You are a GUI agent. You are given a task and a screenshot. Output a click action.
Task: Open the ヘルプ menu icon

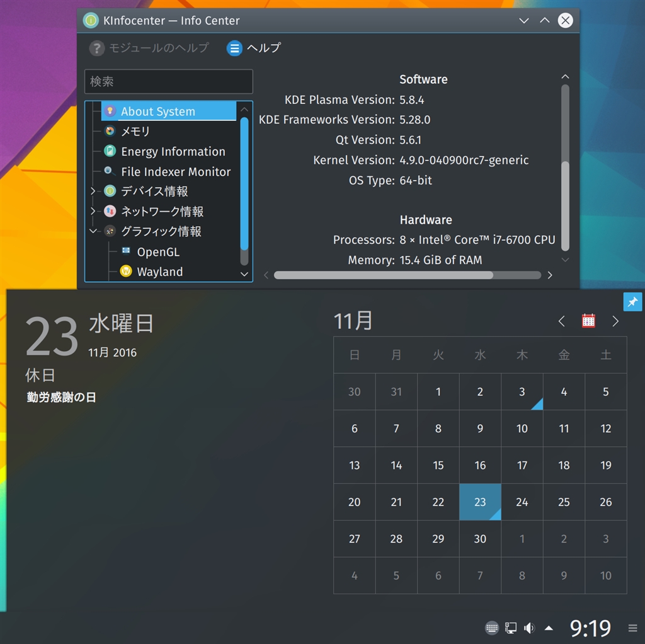point(234,48)
